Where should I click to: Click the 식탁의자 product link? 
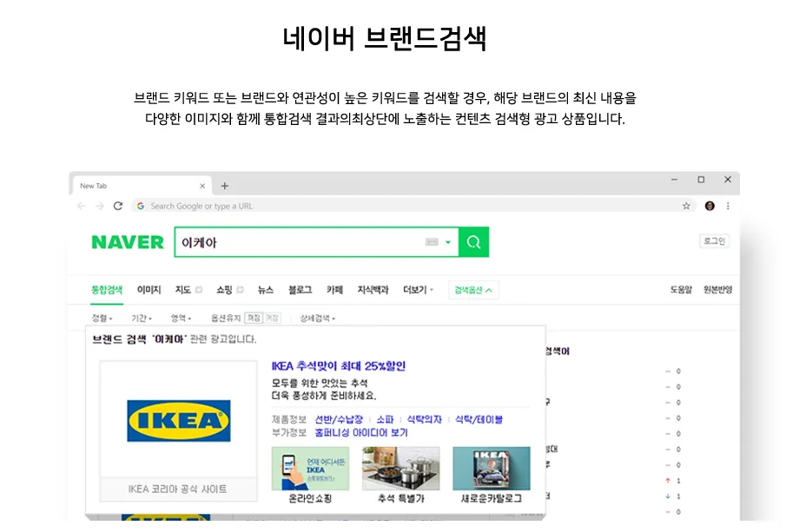pyautogui.click(x=424, y=419)
